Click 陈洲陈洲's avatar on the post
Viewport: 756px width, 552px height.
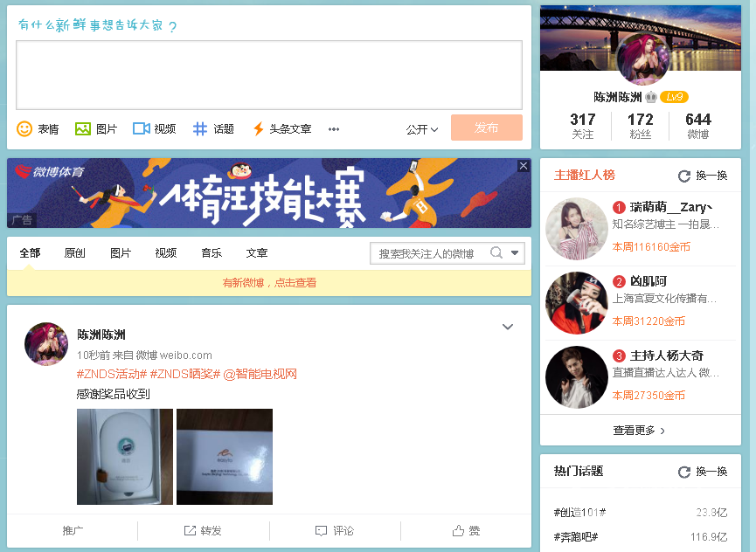[x=46, y=344]
